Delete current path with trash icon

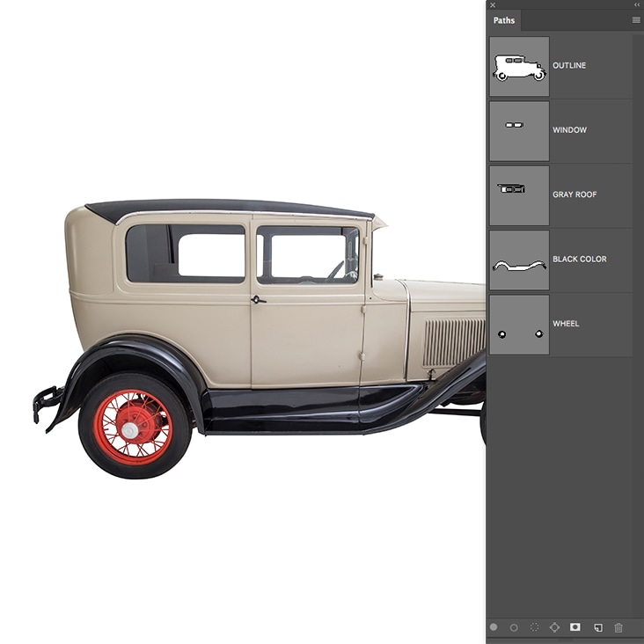point(618,627)
